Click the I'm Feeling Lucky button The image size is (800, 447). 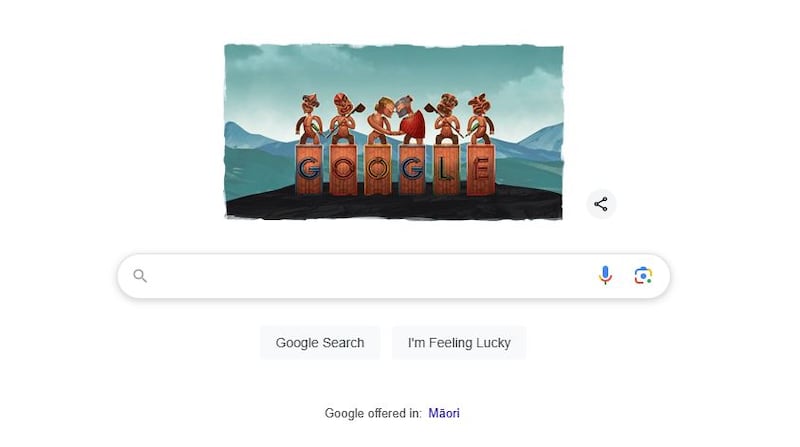[x=459, y=343]
